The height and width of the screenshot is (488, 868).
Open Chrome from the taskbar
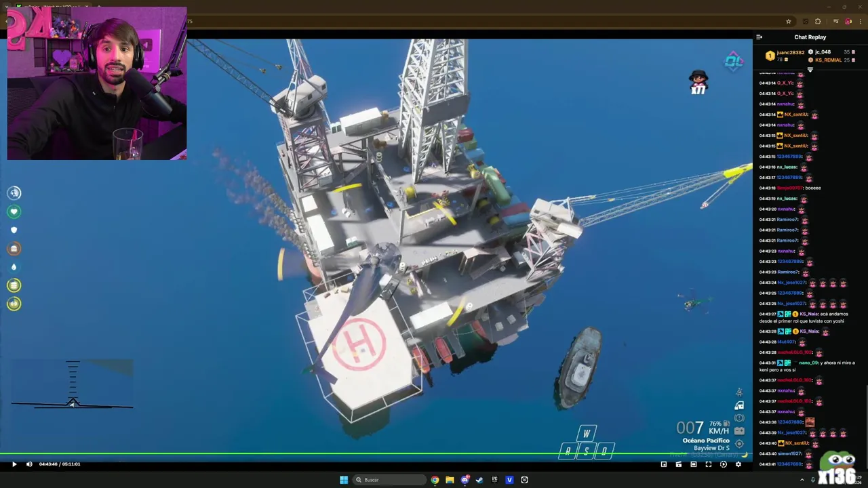tap(435, 480)
